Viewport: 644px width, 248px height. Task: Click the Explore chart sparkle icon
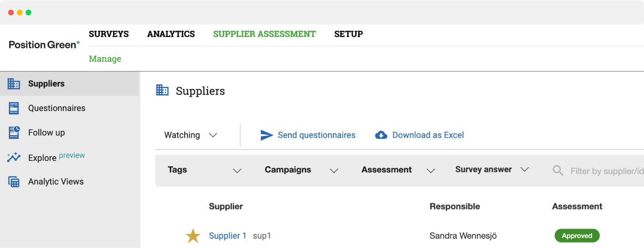pos(14,157)
